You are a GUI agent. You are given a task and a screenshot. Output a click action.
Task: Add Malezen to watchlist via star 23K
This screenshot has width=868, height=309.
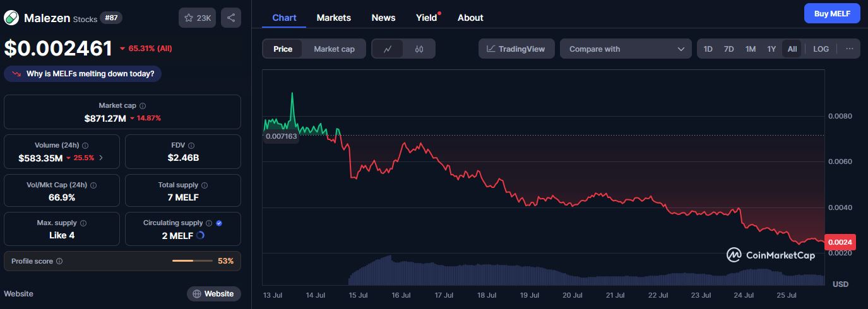click(x=197, y=18)
